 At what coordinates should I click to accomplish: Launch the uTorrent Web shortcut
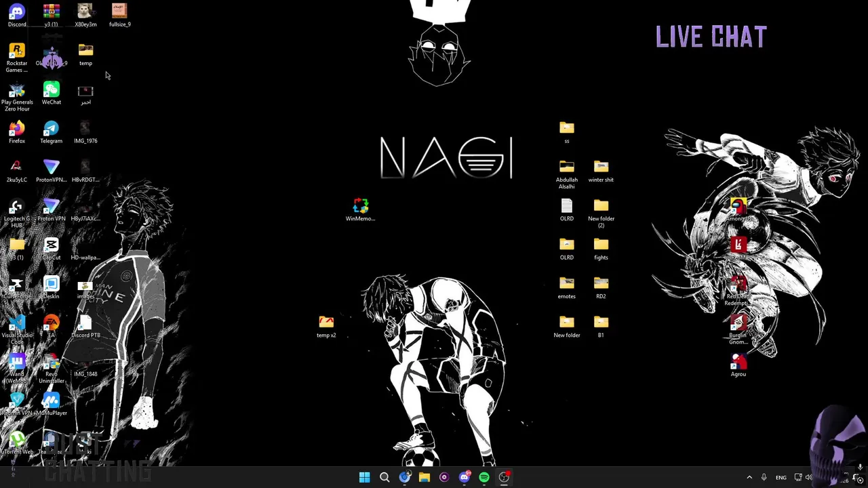(x=17, y=443)
